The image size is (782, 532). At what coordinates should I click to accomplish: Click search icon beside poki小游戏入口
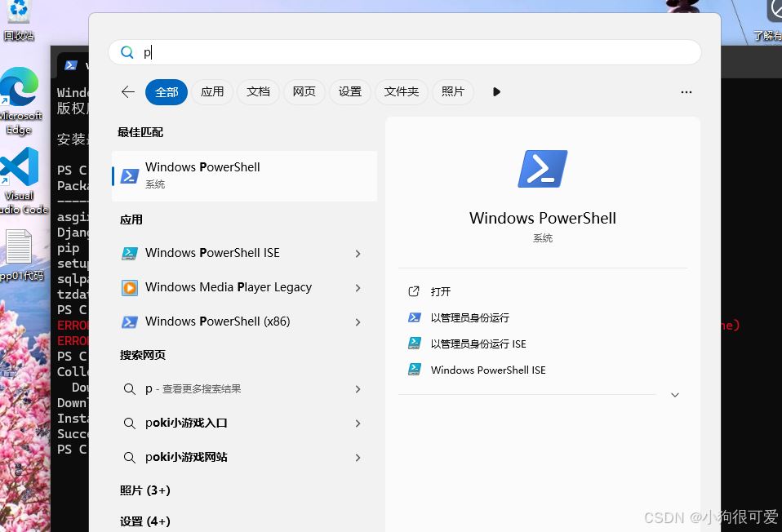[x=129, y=423]
